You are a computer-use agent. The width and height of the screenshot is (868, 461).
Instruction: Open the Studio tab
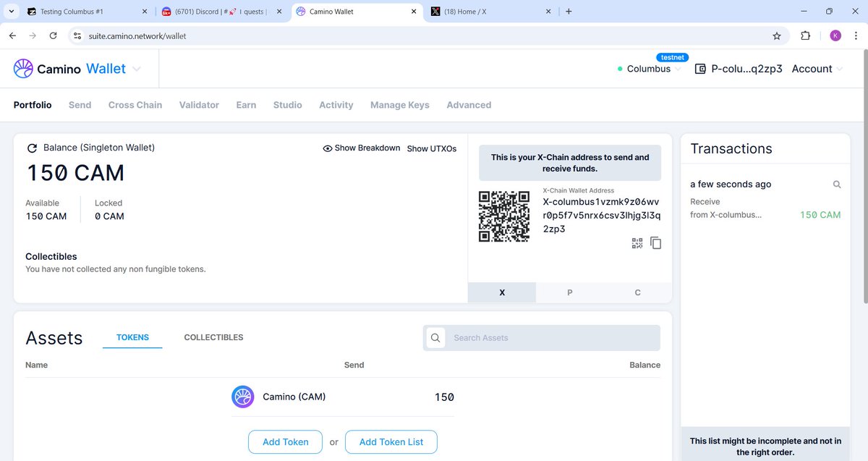pyautogui.click(x=288, y=105)
